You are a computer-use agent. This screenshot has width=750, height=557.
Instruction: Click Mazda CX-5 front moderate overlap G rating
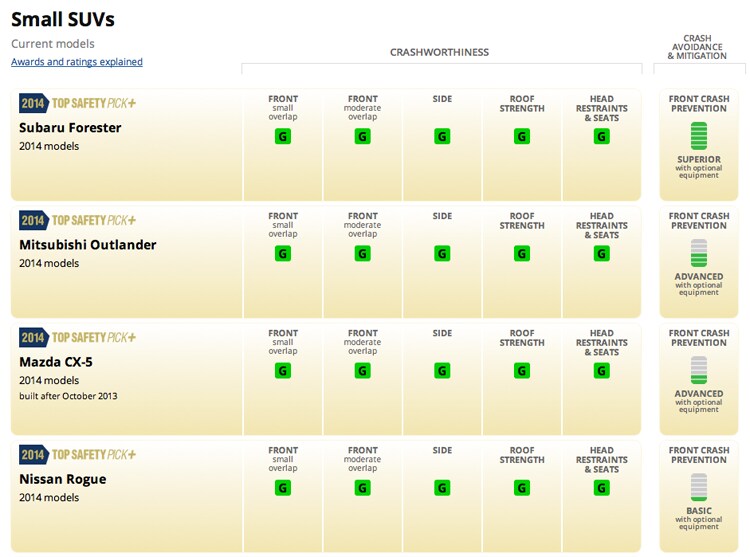click(x=363, y=371)
